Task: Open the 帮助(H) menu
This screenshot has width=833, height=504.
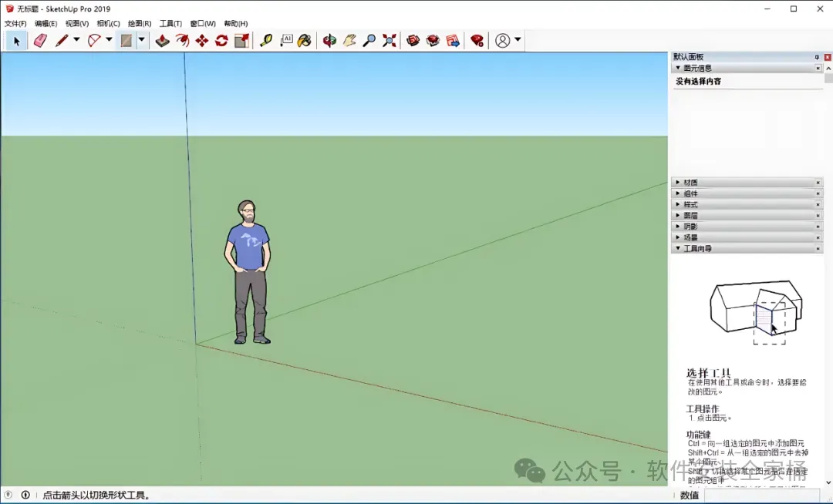Action: 236,23
